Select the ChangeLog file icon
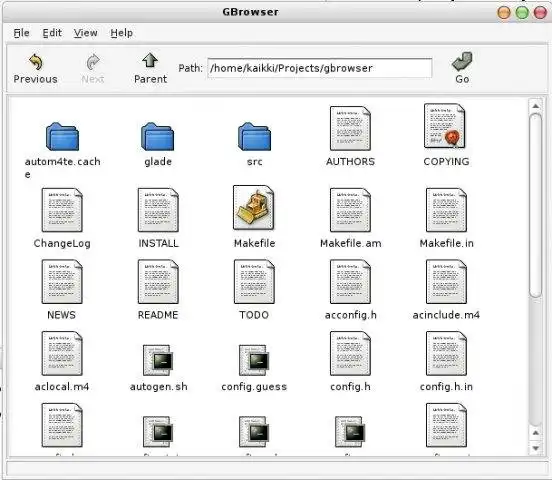This screenshot has height=480, width=552. 62,210
